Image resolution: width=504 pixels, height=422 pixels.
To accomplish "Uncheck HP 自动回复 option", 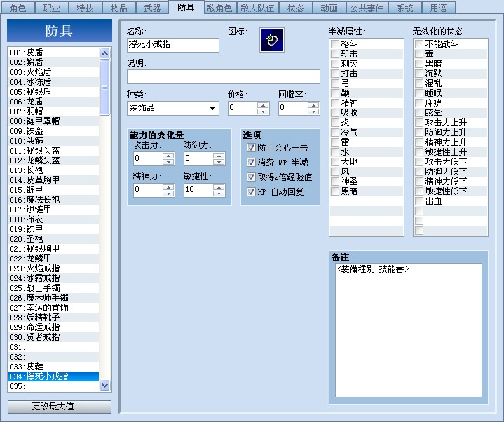I will click(251, 192).
